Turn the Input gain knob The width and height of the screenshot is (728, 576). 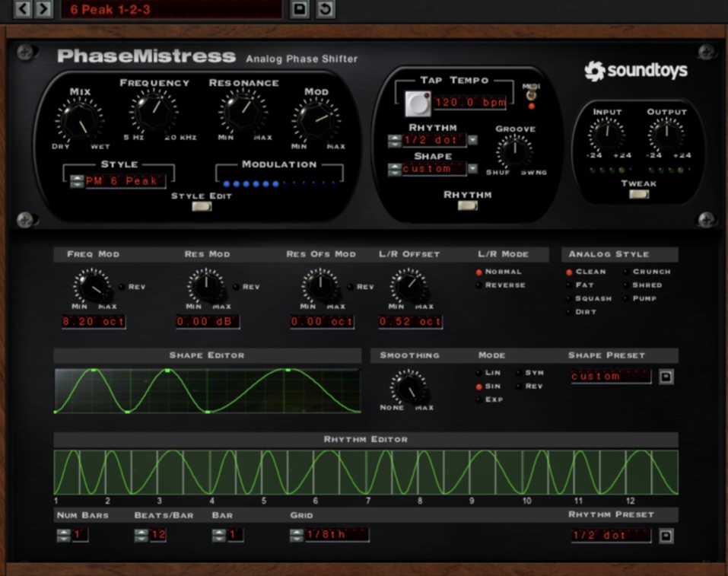607,134
